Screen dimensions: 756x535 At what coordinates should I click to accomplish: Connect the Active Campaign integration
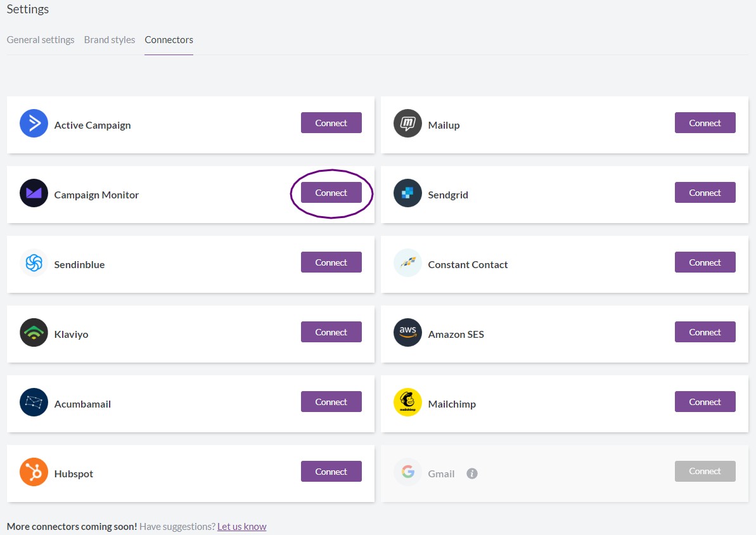tap(331, 122)
